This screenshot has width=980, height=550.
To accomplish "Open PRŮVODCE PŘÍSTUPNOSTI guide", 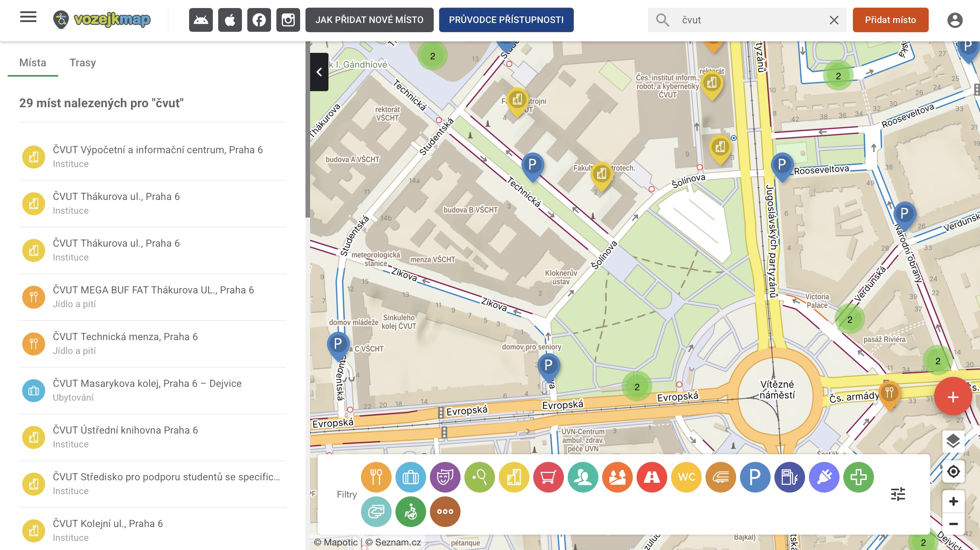I will tap(506, 20).
